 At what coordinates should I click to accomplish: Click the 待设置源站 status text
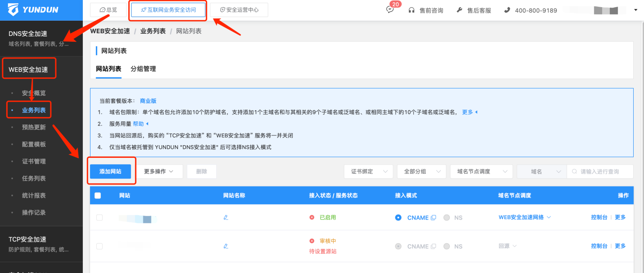[323, 251]
